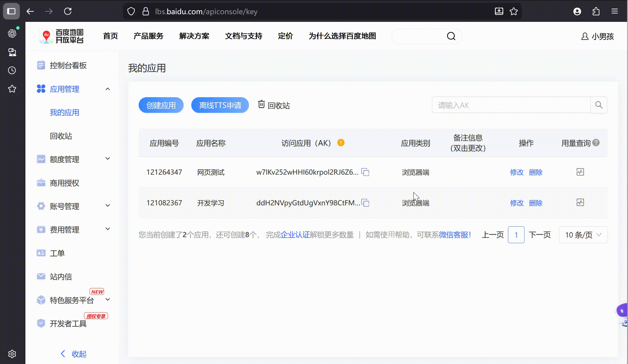Open the 10 条/页 page size dropdown
This screenshot has width=628, height=364.
583,235
